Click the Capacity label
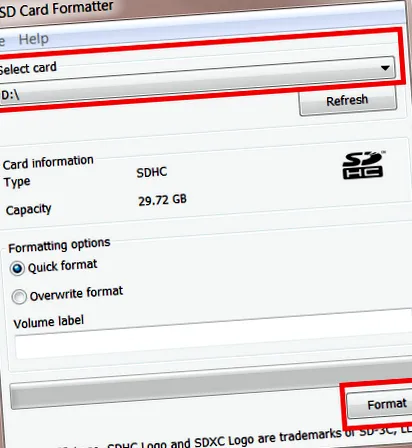 29,210
